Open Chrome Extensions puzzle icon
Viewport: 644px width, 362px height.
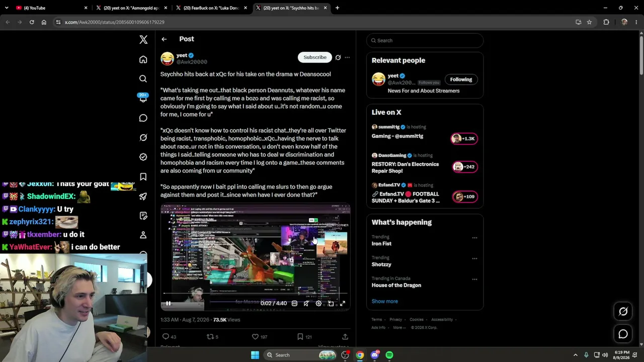(x=606, y=22)
